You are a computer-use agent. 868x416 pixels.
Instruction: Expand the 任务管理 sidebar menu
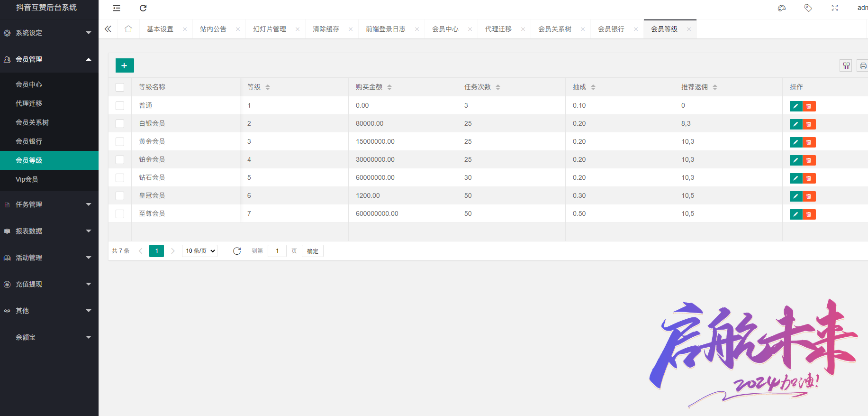(49, 204)
